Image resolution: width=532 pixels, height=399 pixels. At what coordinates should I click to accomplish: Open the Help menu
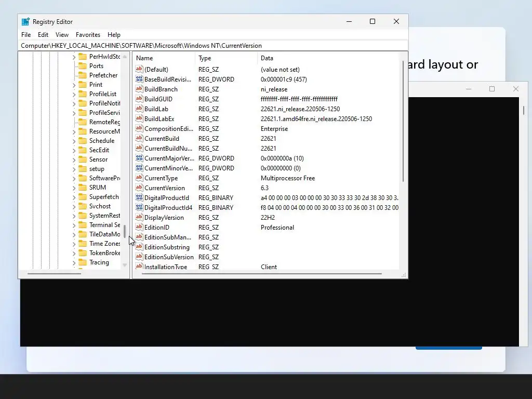[x=114, y=35]
